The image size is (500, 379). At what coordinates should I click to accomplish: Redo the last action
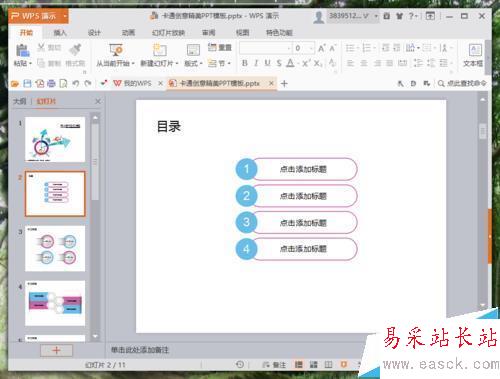(x=88, y=83)
